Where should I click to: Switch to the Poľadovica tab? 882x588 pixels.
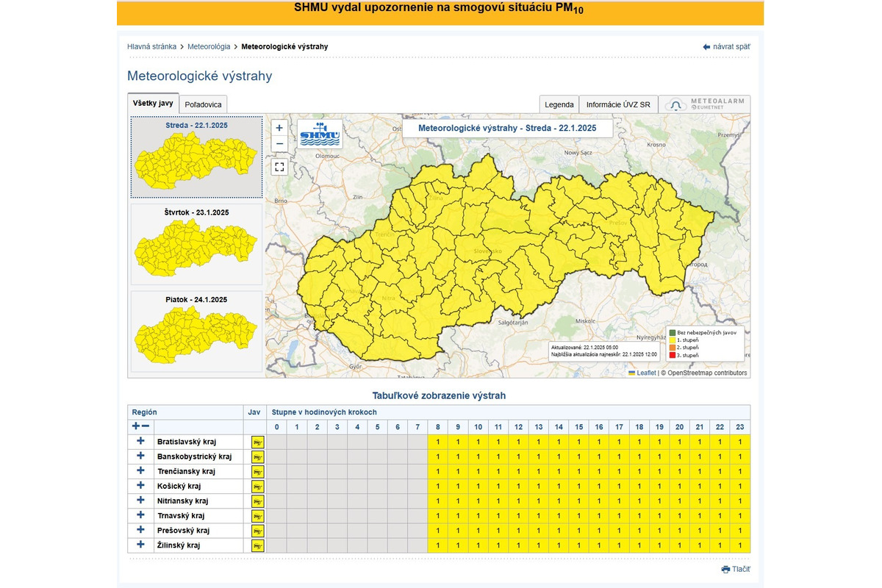point(204,104)
